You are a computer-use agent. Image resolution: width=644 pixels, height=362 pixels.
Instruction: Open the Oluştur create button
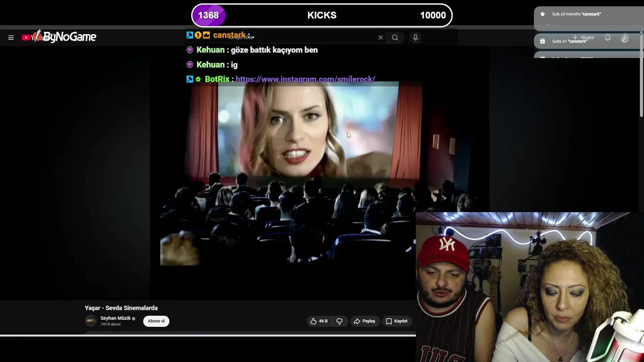584,38
